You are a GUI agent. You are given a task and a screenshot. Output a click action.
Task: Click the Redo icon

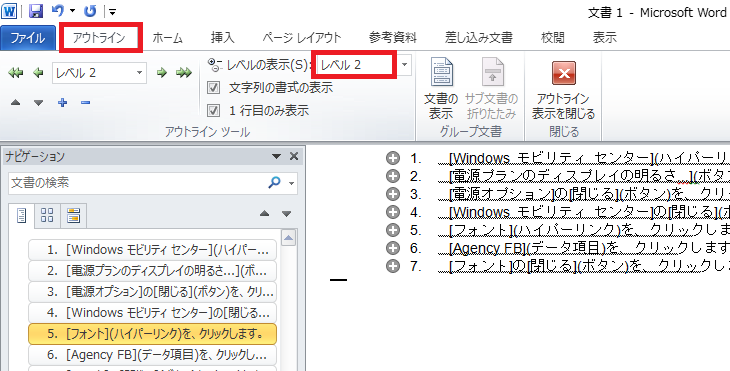[90, 11]
